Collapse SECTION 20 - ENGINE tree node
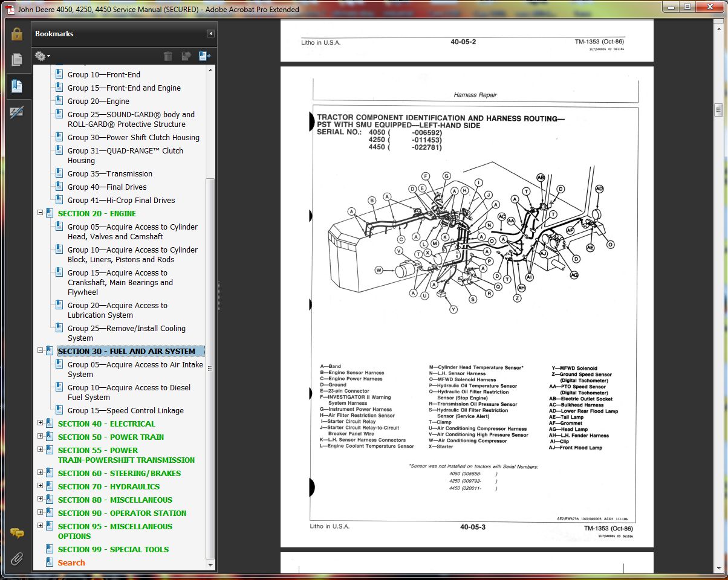Screen dimensions: 728x580 click(41, 213)
